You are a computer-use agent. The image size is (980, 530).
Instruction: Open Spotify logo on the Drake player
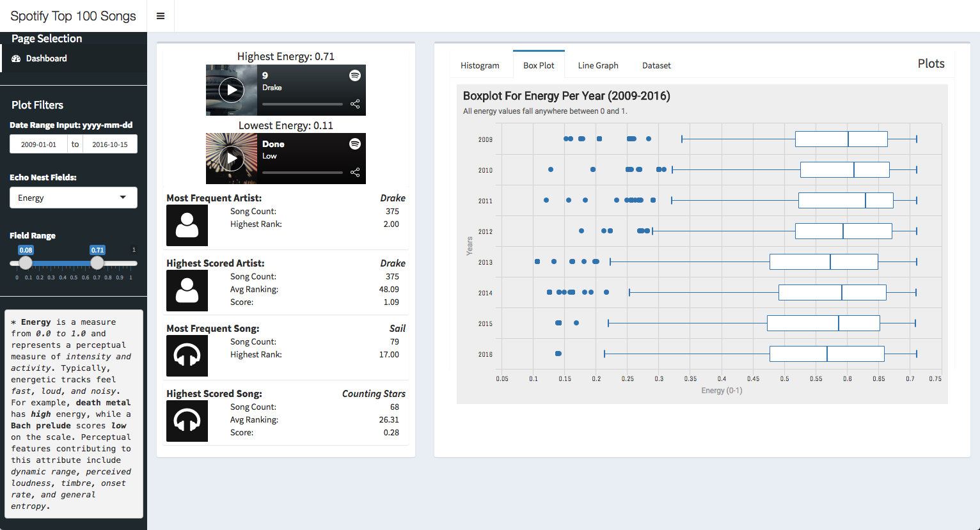coord(354,75)
